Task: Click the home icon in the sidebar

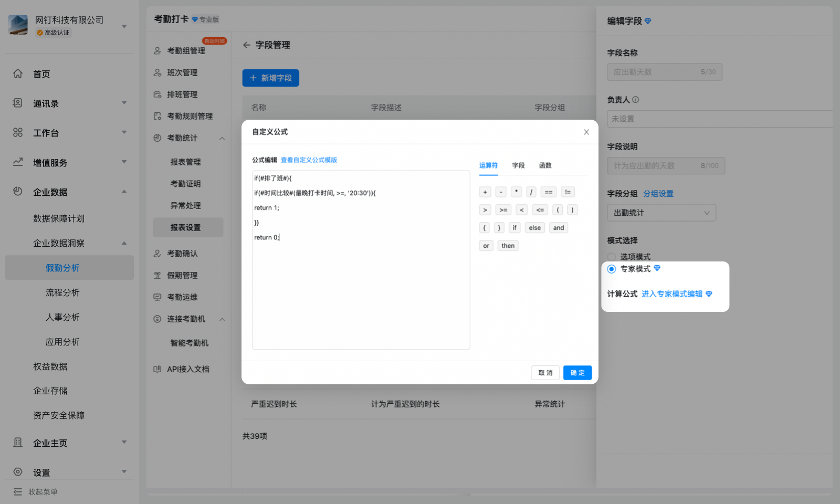Action: (x=18, y=74)
